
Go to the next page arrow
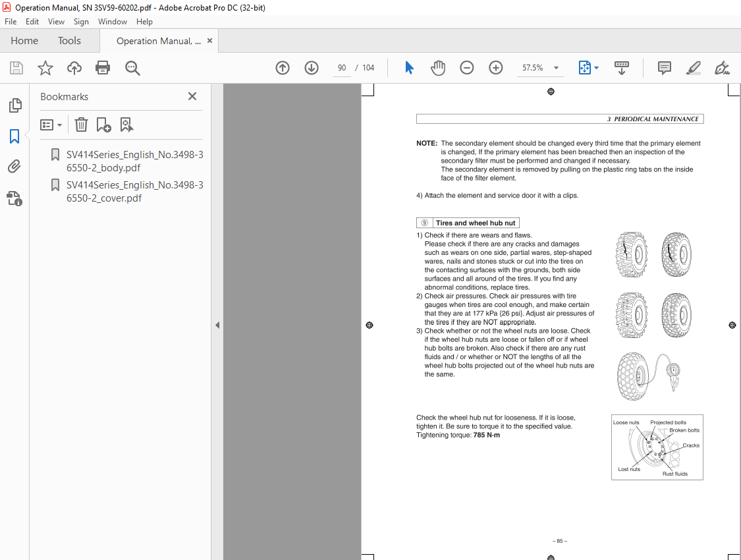[312, 68]
